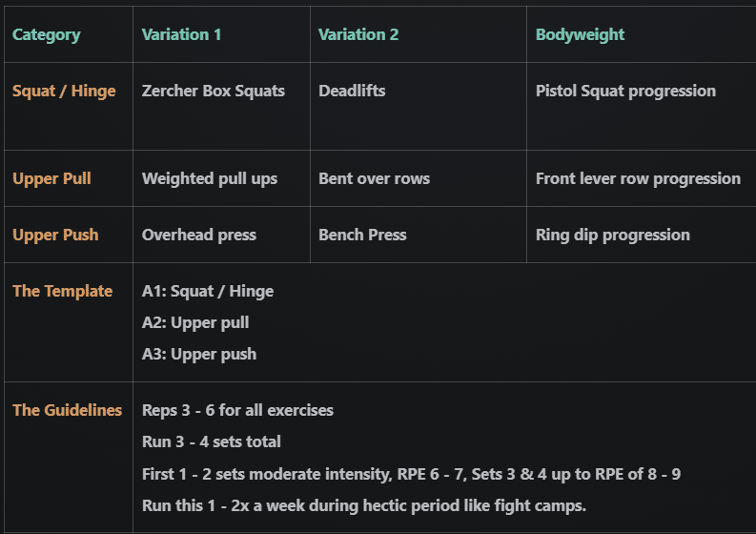The image size is (756, 534).
Task: Select the Weighted pull ups cell
Action: (210, 179)
